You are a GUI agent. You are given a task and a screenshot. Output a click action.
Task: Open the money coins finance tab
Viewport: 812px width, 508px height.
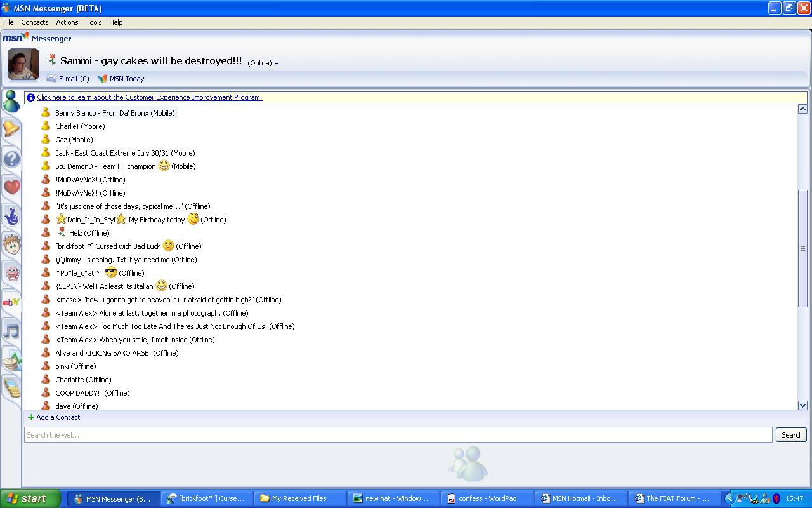point(11,360)
